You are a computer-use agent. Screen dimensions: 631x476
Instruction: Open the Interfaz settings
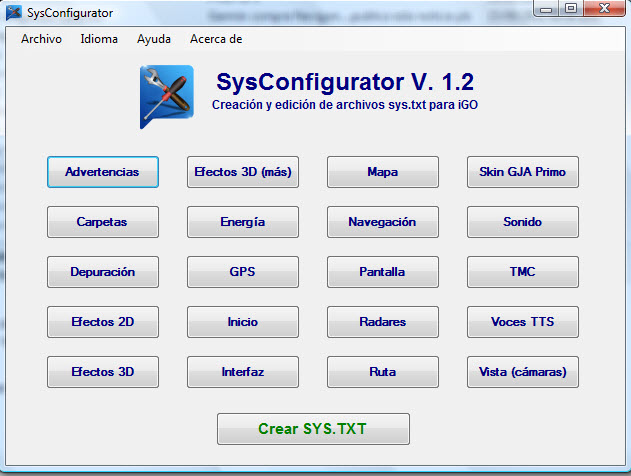[x=243, y=372]
